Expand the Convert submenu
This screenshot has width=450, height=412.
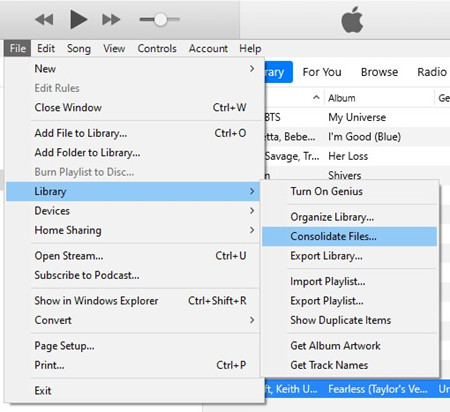click(133, 320)
